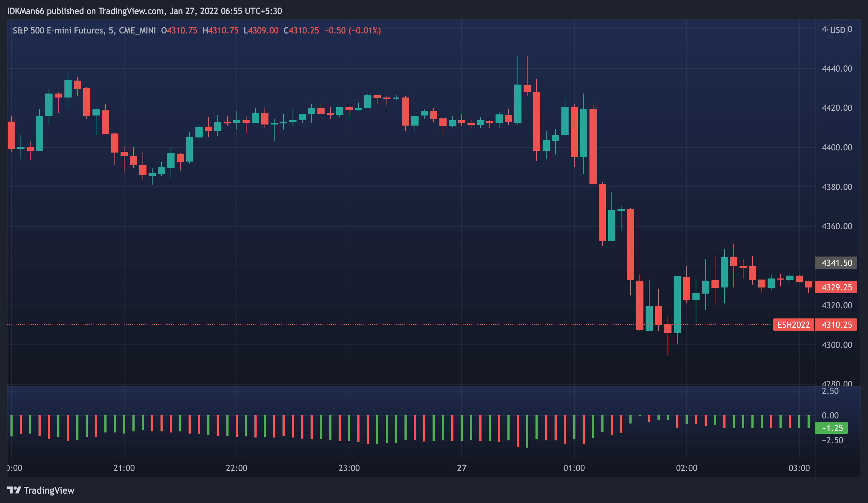Click the 02:00 time axis label
Viewport: 868px width, 503px height.
pyautogui.click(x=687, y=468)
